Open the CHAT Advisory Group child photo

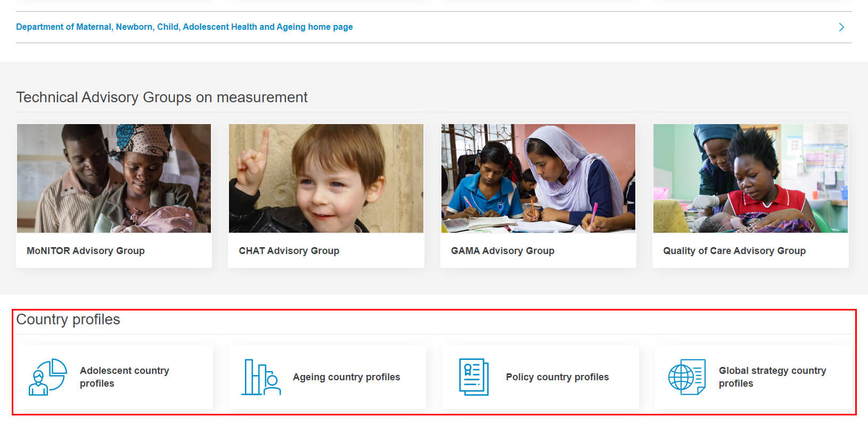pyautogui.click(x=326, y=178)
